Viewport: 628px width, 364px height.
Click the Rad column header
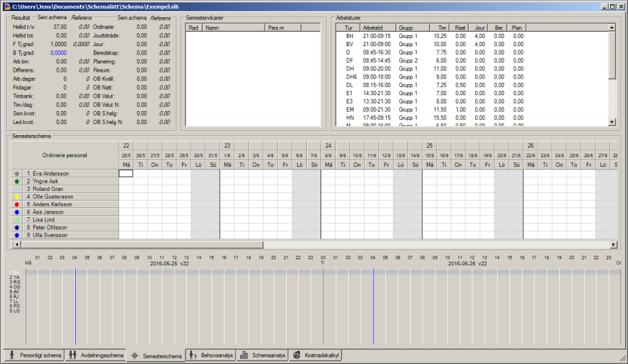194,28
